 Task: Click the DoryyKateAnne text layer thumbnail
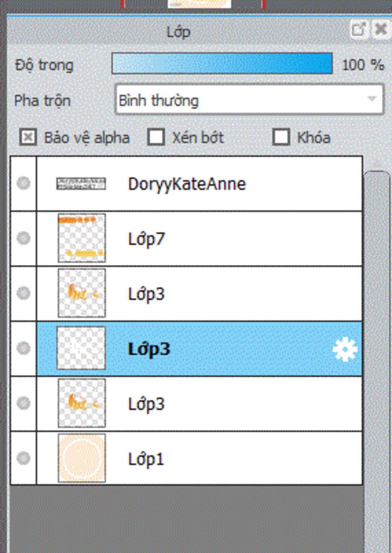[81, 184]
